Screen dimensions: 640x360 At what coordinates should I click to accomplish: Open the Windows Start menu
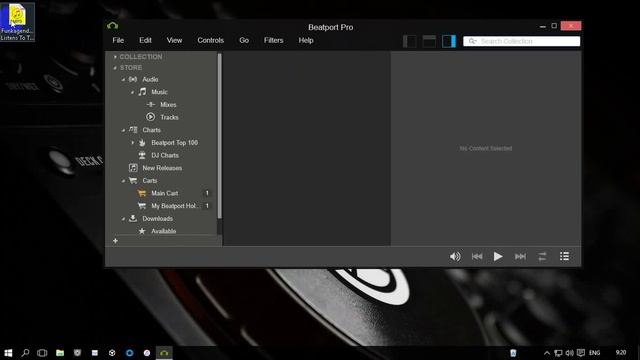pos(8,353)
